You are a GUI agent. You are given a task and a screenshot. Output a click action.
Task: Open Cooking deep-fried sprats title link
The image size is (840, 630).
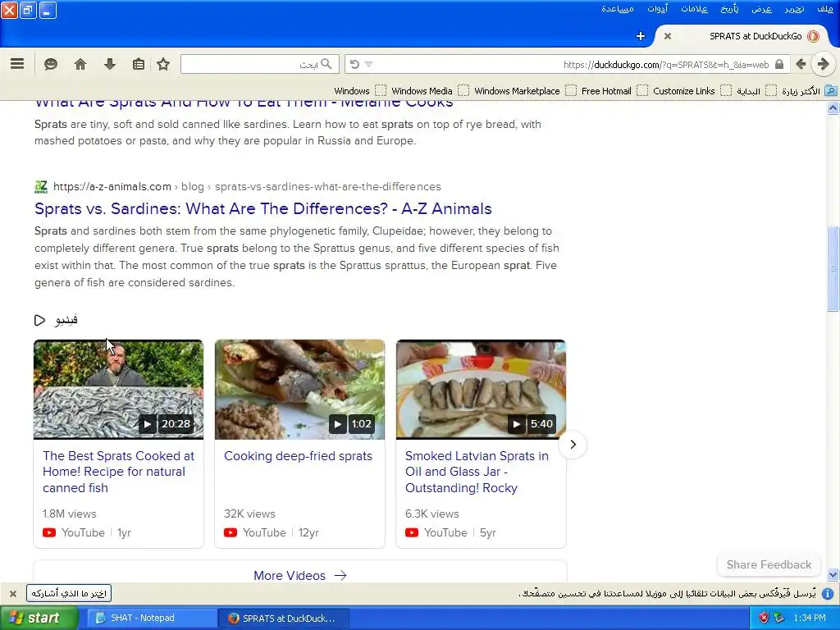coord(298,456)
